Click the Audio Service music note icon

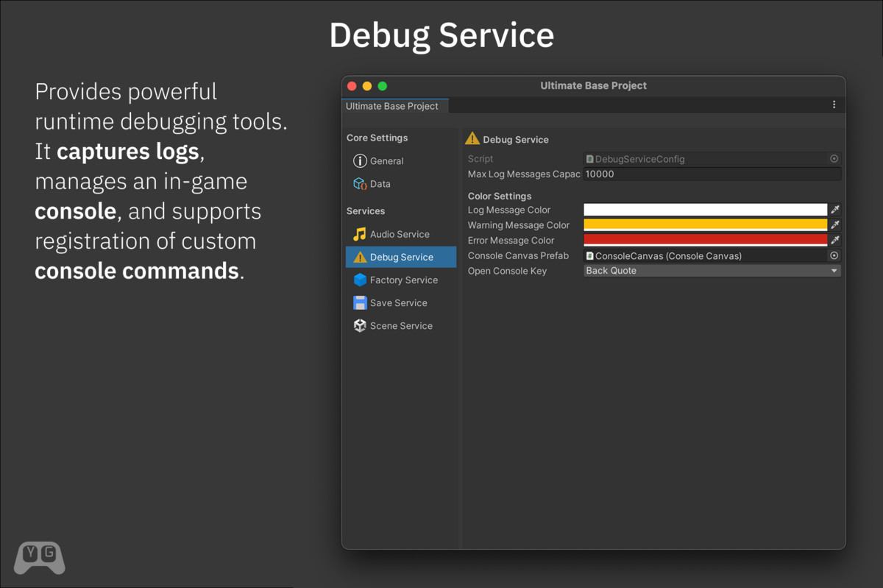pos(360,234)
